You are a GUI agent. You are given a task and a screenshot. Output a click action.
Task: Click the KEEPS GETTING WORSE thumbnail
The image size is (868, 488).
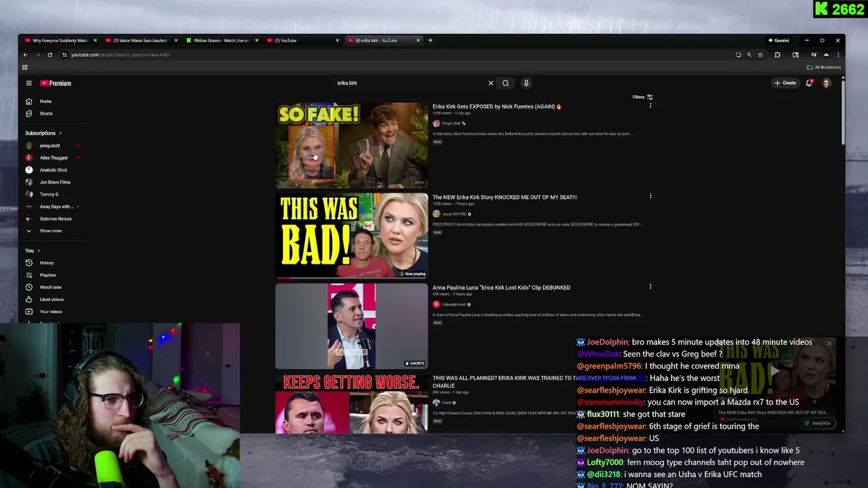pos(351,403)
